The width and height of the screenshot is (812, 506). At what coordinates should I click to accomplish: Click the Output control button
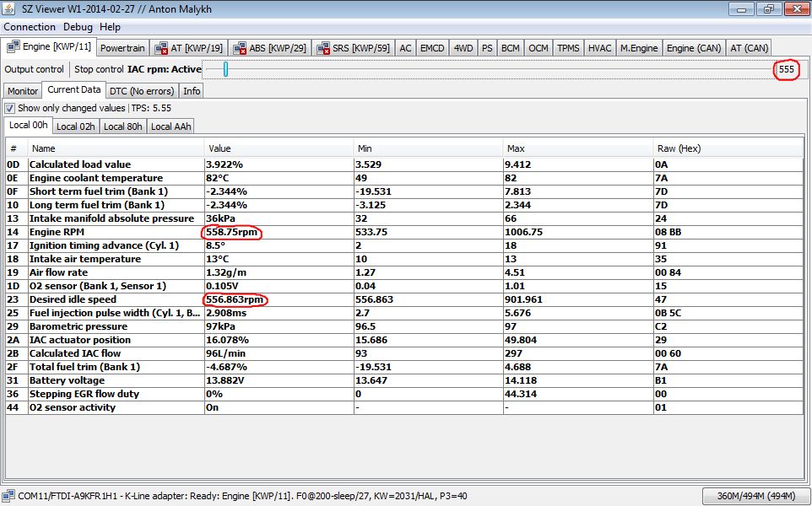pos(34,69)
